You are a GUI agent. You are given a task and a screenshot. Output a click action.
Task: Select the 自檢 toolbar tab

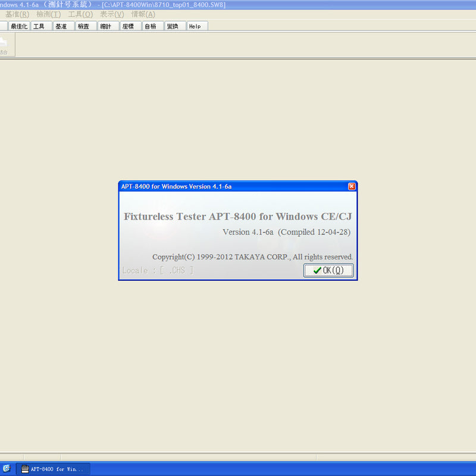[x=153, y=26]
